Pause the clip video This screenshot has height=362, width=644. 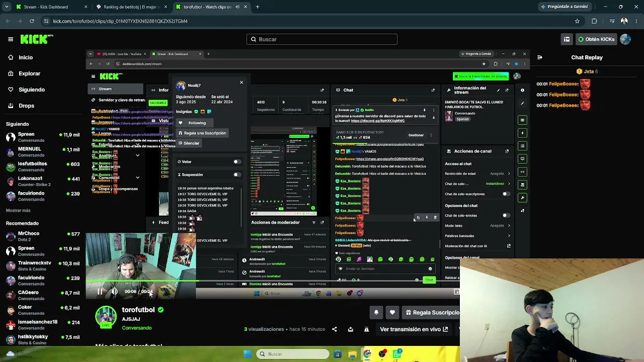point(100,292)
